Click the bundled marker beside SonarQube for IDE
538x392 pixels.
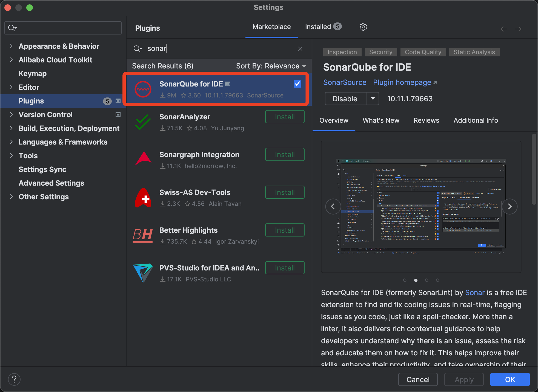228,84
